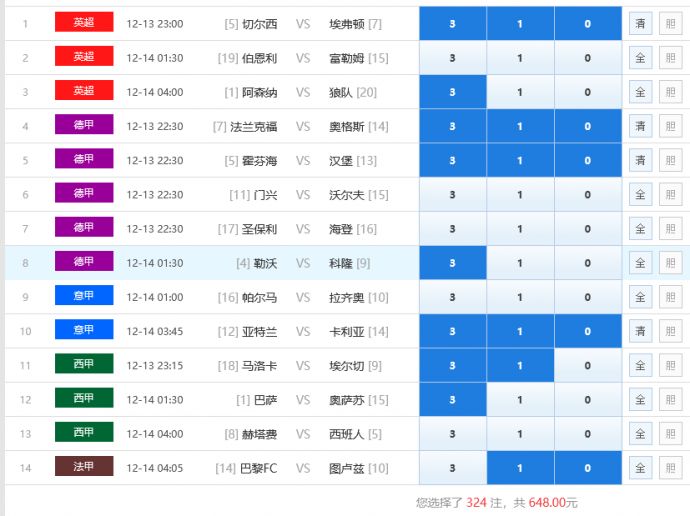Click the purple 德甲 badge for 法兰克福 match
The image size is (690, 516).
pyautogui.click(x=84, y=126)
